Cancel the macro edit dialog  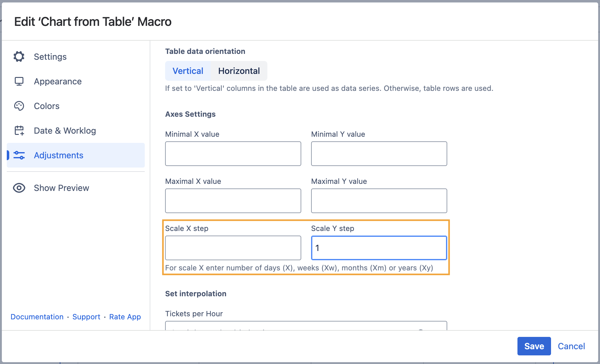click(x=571, y=346)
